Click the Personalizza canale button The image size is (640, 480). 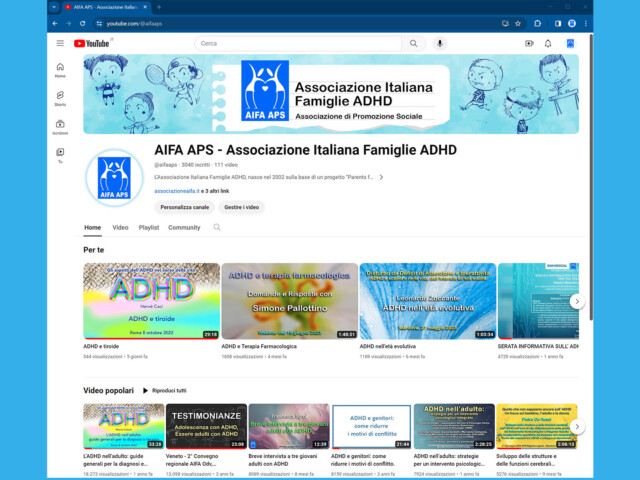click(184, 207)
